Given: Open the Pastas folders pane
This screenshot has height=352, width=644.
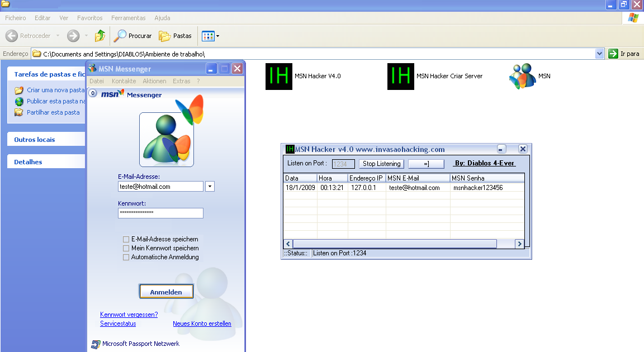Looking at the screenshot, I should [x=176, y=36].
